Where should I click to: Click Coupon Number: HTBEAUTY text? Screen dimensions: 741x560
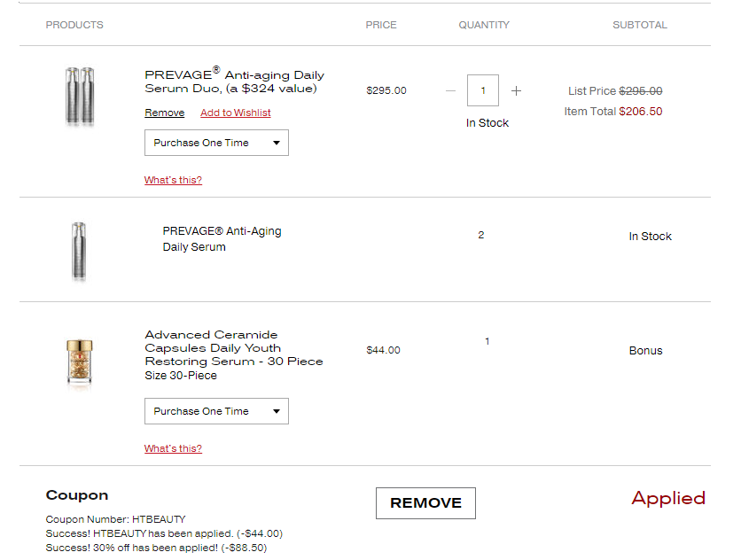coord(115,519)
